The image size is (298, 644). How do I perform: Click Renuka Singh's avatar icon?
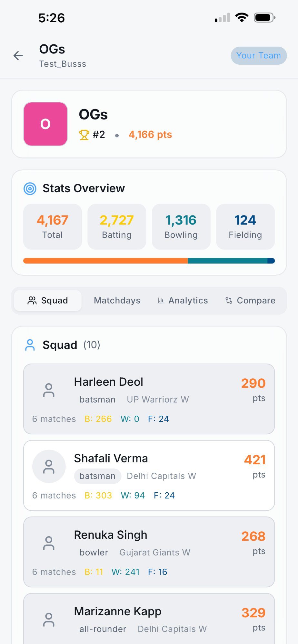pyautogui.click(x=49, y=543)
